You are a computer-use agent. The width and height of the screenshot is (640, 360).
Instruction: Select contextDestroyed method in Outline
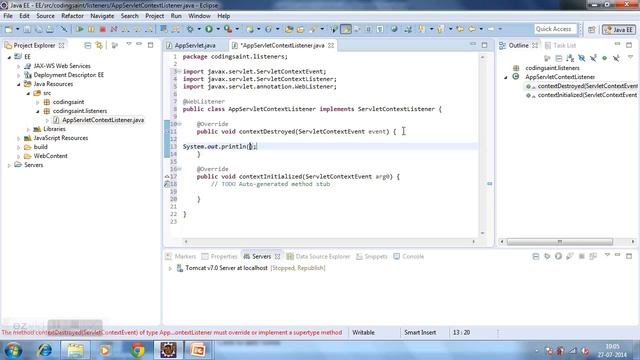click(x=582, y=86)
